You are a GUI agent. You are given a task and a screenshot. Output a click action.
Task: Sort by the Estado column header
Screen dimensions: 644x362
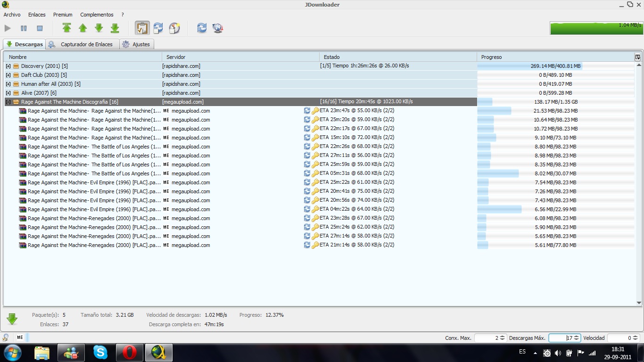point(398,57)
